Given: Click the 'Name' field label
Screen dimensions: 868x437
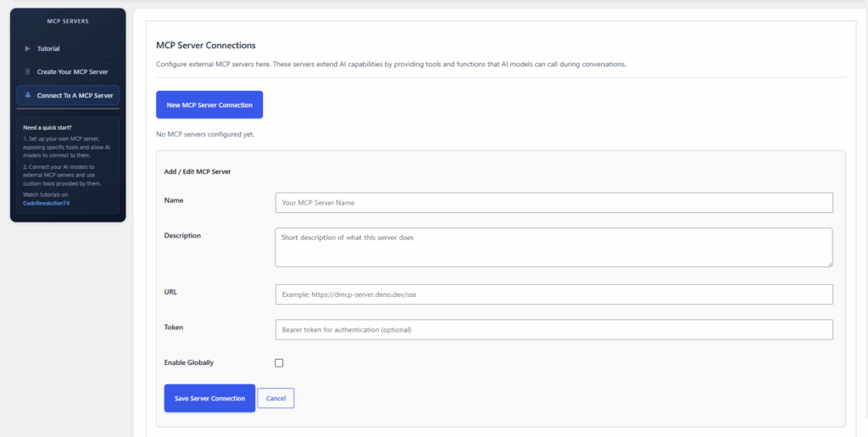Looking at the screenshot, I should pos(174,200).
